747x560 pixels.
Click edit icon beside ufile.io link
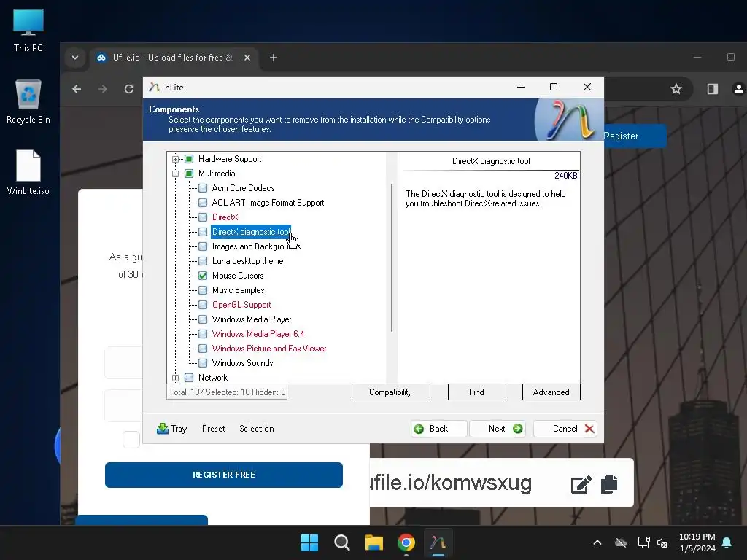tap(581, 484)
